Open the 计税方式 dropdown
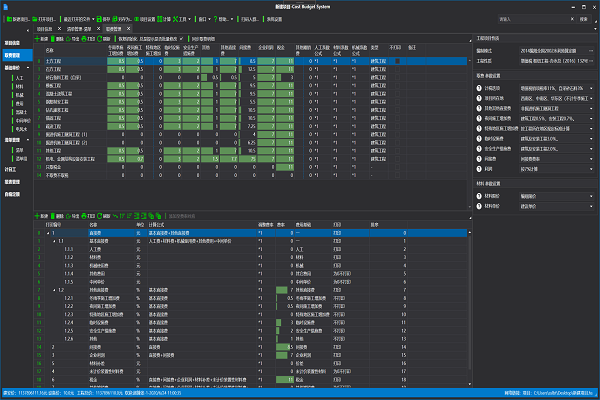Screen dimensions: 600x400 point(591,89)
